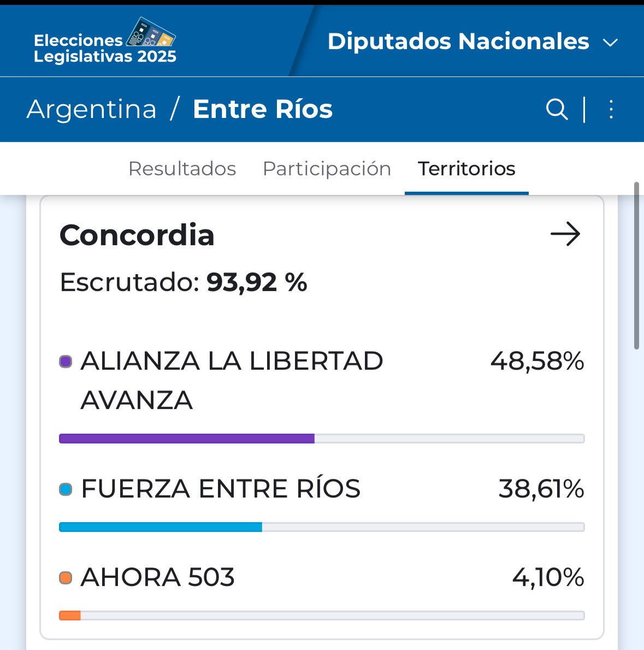Click the blue Fuerza Entre Ríos dot
The height and width of the screenshot is (650, 644).
[x=66, y=489]
